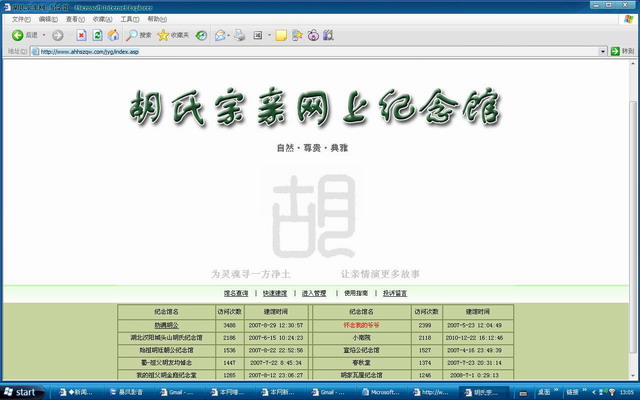Screen dimensions: 640x400
Task: Open the 收藏(A) menu
Action: [x=102, y=19]
